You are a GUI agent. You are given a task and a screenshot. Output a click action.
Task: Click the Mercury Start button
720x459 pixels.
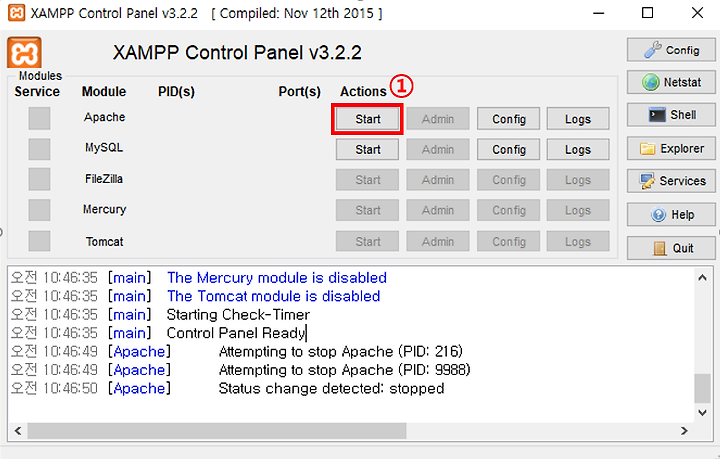pyautogui.click(x=367, y=210)
